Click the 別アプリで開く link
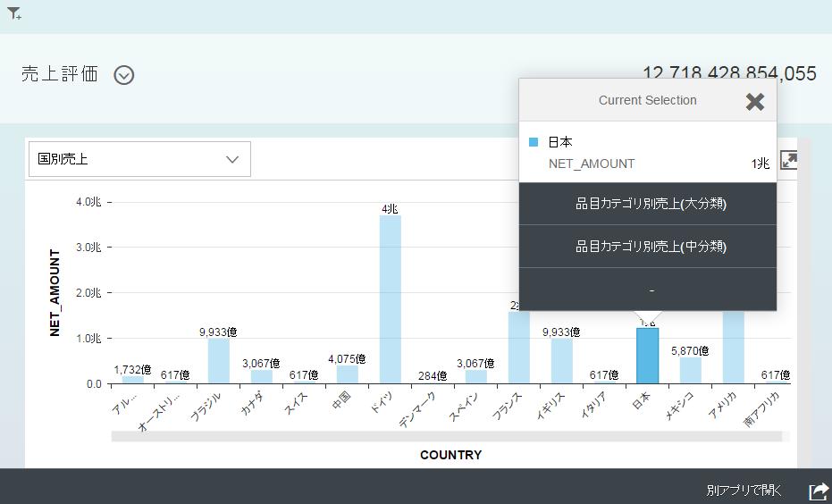832x504 pixels. pos(744,491)
